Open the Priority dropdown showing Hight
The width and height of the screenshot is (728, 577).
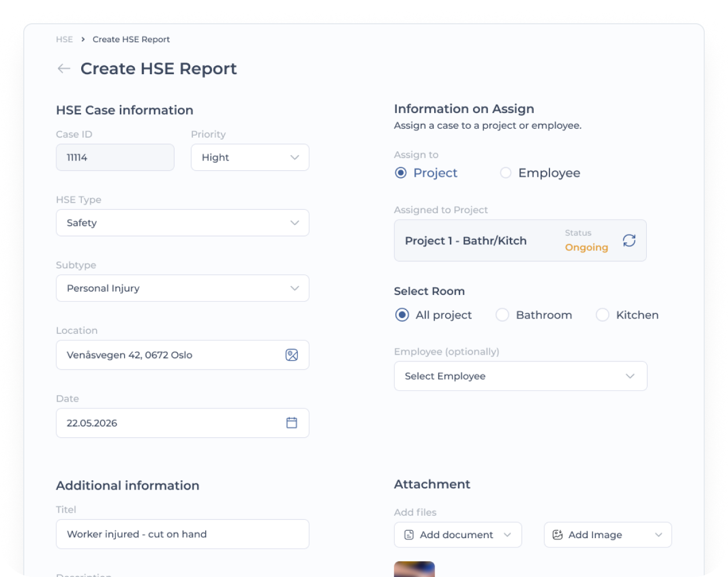click(x=250, y=158)
